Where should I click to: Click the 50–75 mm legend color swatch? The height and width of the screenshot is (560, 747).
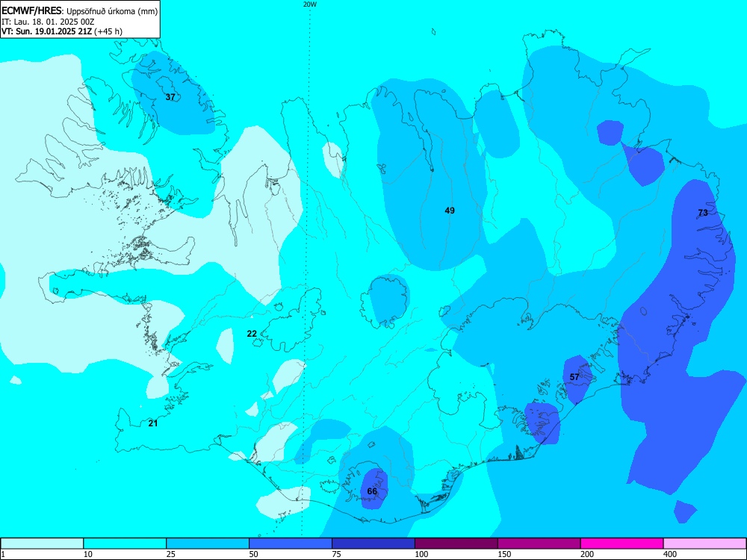point(291,544)
